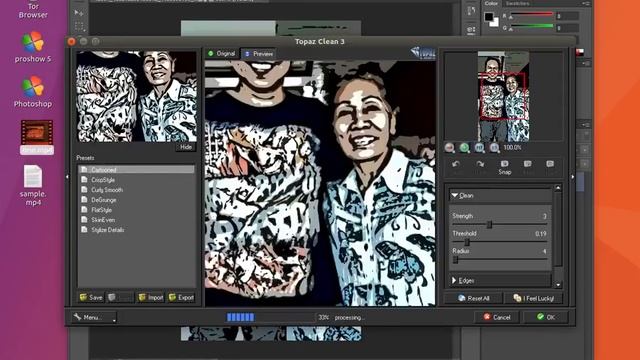Select the selected video file icon on desktop
The height and width of the screenshot is (360, 640).
click(x=37, y=137)
